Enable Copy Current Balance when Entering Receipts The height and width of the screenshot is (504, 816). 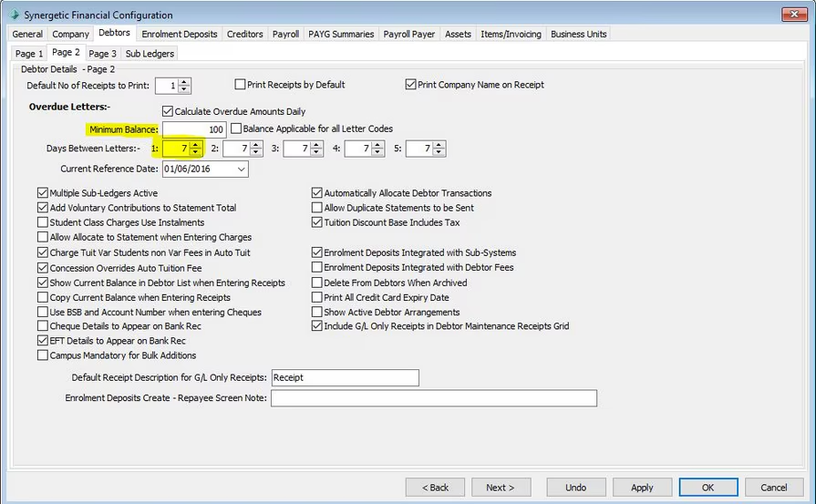click(x=43, y=297)
